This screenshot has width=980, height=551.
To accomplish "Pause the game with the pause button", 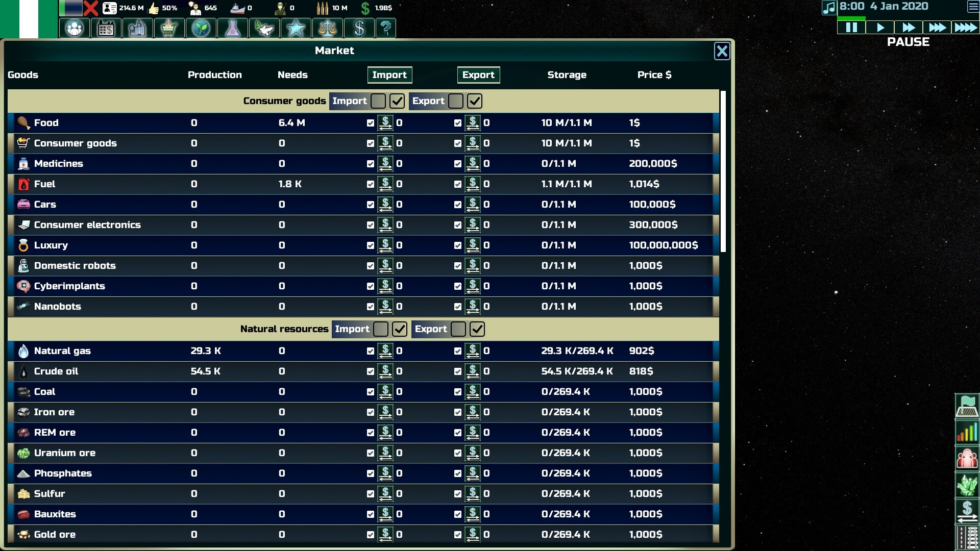I will click(x=850, y=27).
